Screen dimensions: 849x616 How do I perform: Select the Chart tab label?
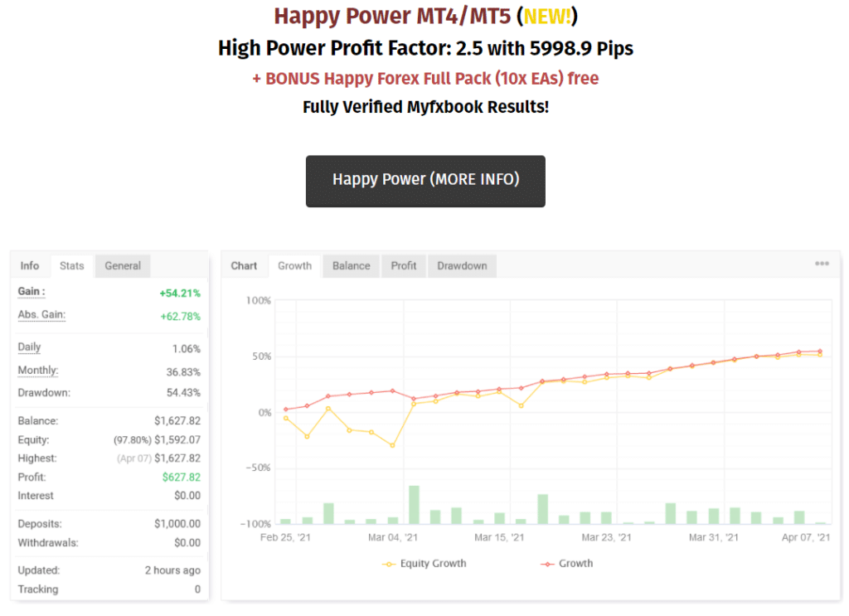[x=244, y=266]
